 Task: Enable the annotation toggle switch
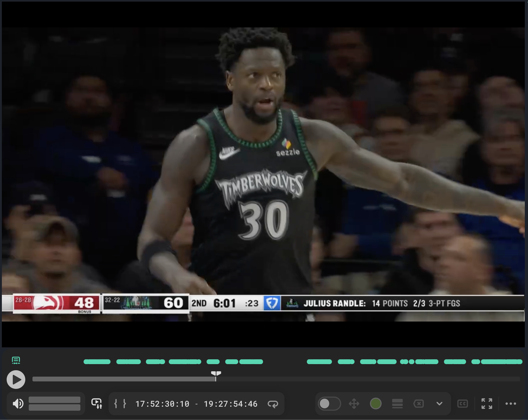tap(329, 403)
